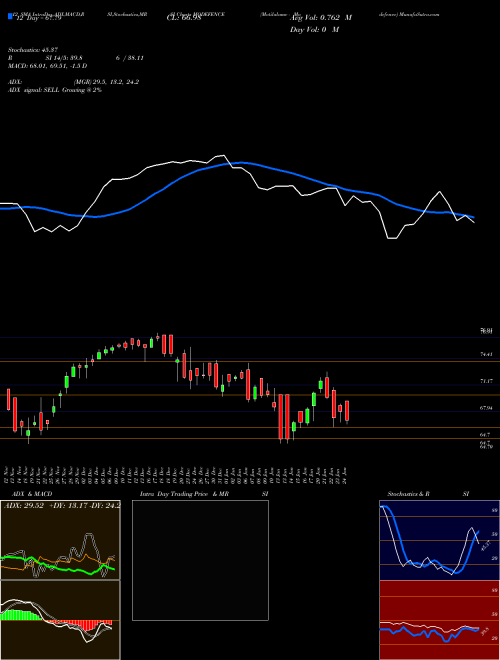The image size is (500, 660).
Task: Click the 'Day Vol: 0 M' label
Action: click(x=314, y=29)
